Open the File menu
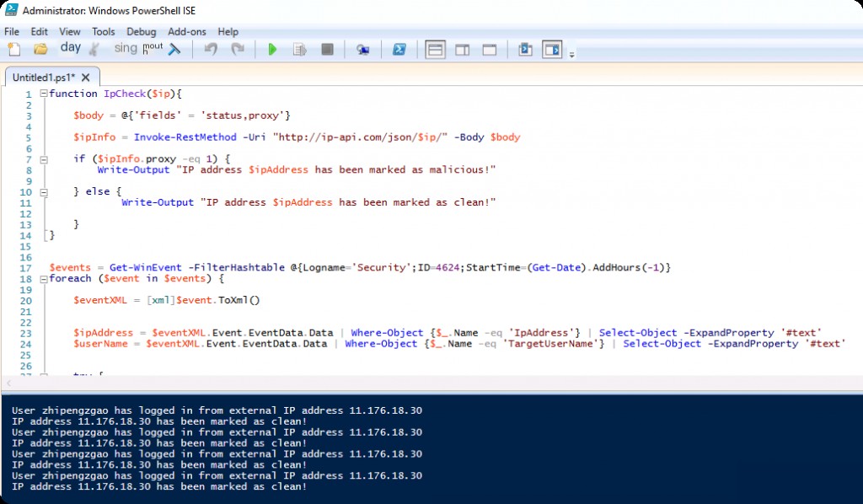 (x=12, y=31)
